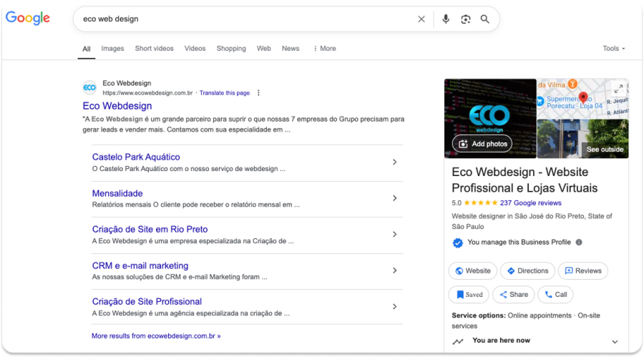Open the Tools dropdown

click(x=614, y=49)
